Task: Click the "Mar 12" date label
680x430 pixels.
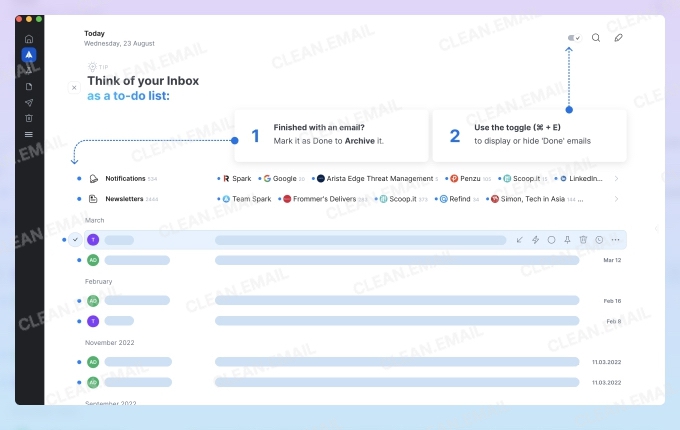Action: tap(612, 260)
